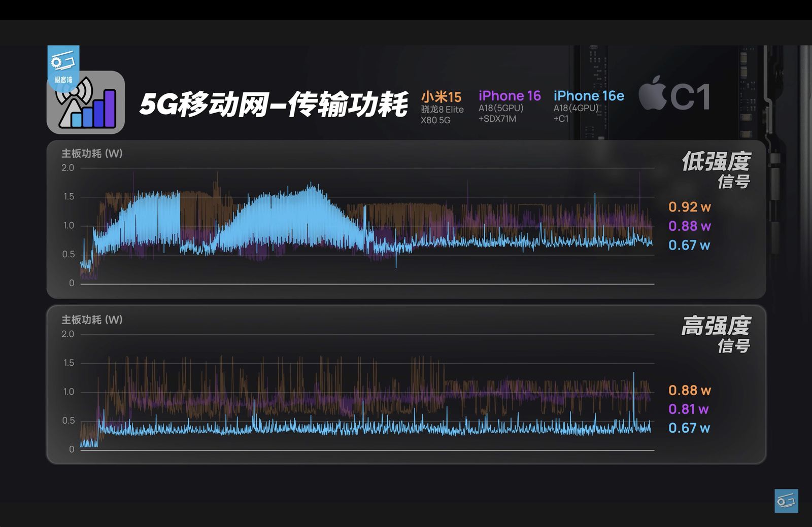Viewport: 812px width, 527px height.
Task: Click the X80 5G modem label
Action: pyautogui.click(x=435, y=120)
